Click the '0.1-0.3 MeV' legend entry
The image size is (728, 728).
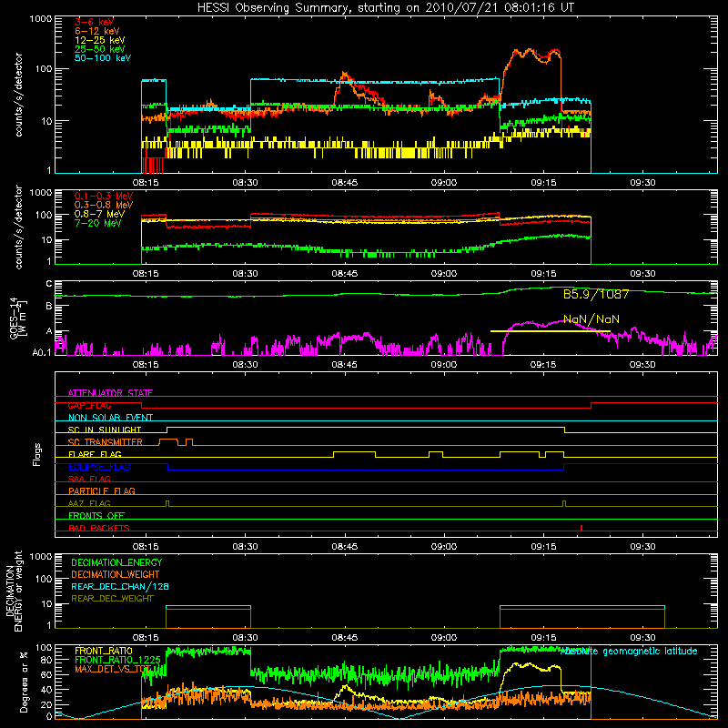click(x=104, y=196)
